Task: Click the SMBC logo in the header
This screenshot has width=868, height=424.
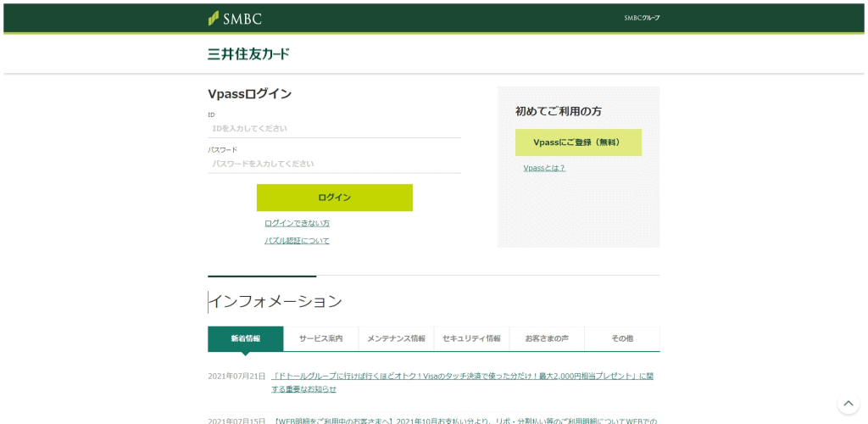Action: [235, 19]
